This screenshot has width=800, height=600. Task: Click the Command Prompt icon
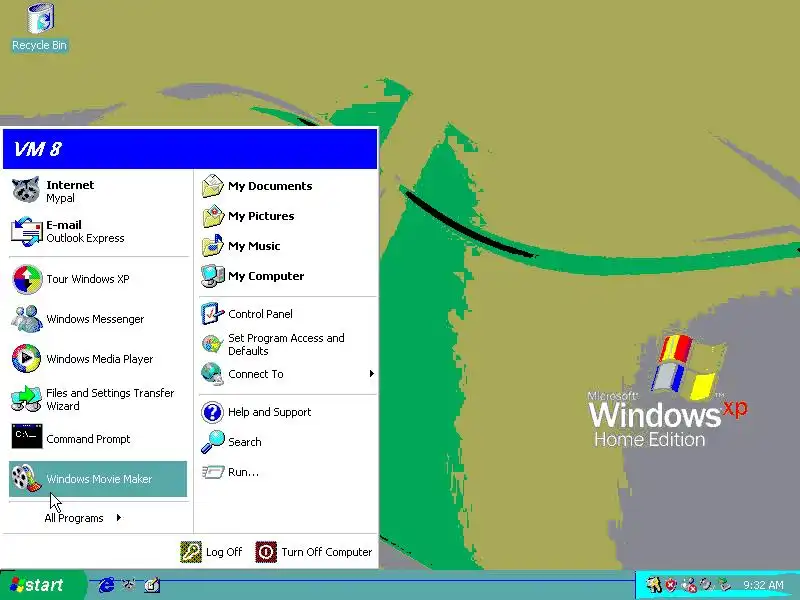[x=27, y=436]
